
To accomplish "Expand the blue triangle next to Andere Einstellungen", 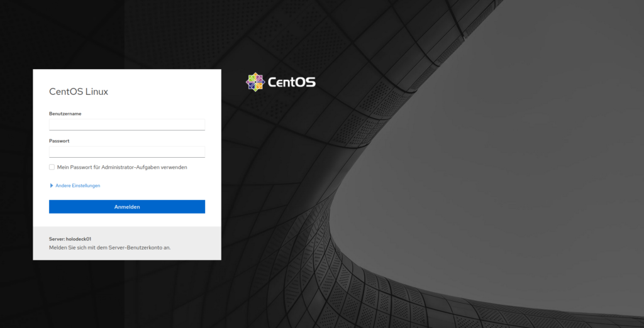I will point(52,185).
